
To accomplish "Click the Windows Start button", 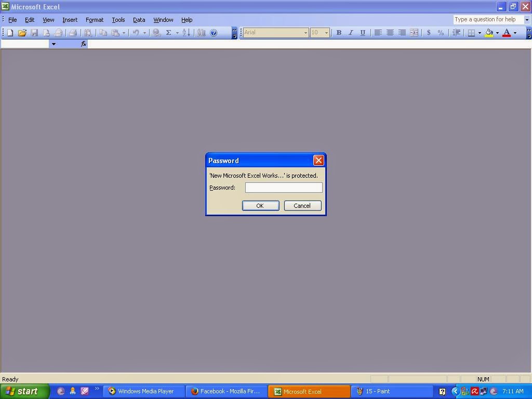I will coord(25,391).
